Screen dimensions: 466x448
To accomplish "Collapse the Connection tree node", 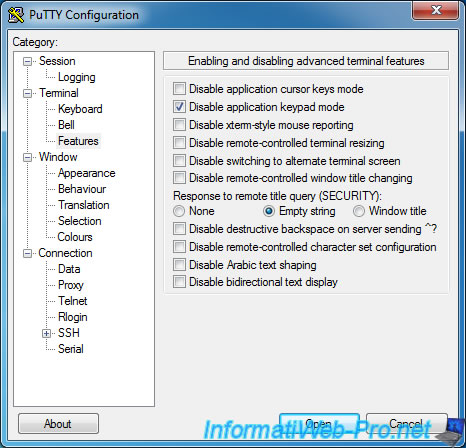I will (x=27, y=253).
